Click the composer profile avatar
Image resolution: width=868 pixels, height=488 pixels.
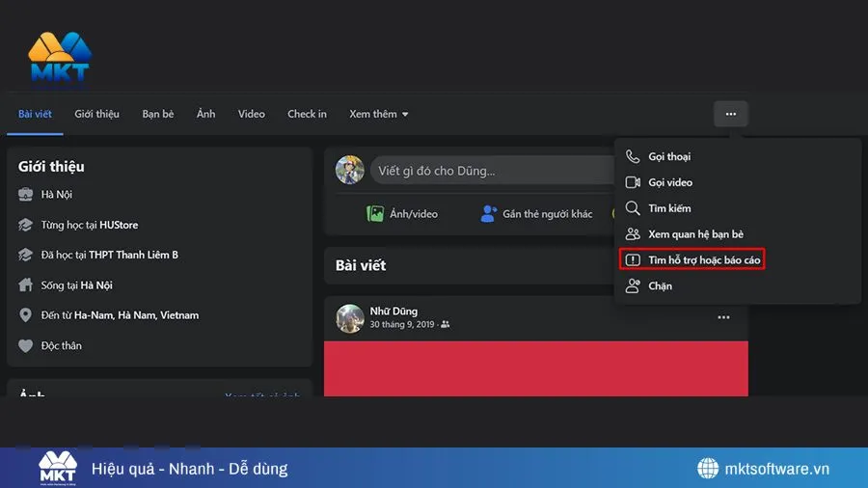click(350, 170)
